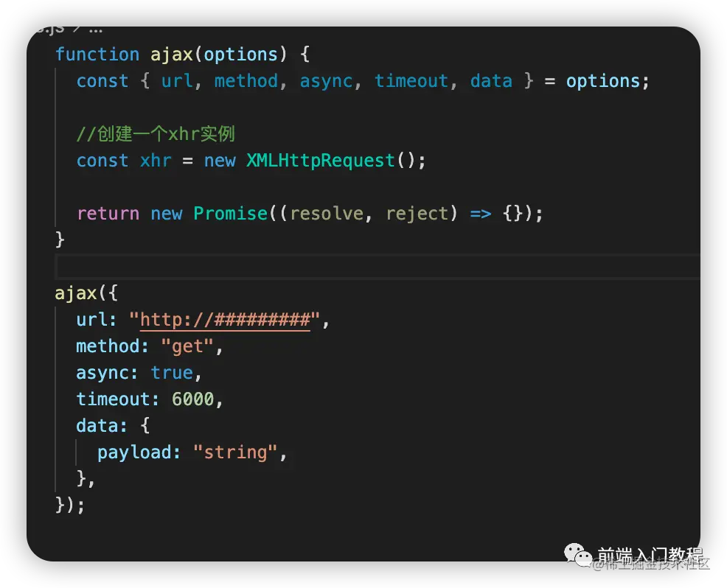Click the Chinese comment about creating xhr instance
This screenshot has width=727, height=588.
click(x=156, y=134)
